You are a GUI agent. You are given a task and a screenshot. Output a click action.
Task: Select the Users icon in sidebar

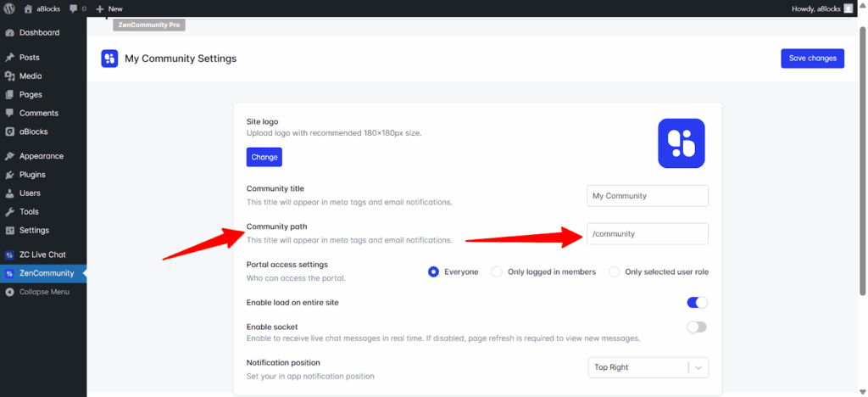click(x=9, y=193)
